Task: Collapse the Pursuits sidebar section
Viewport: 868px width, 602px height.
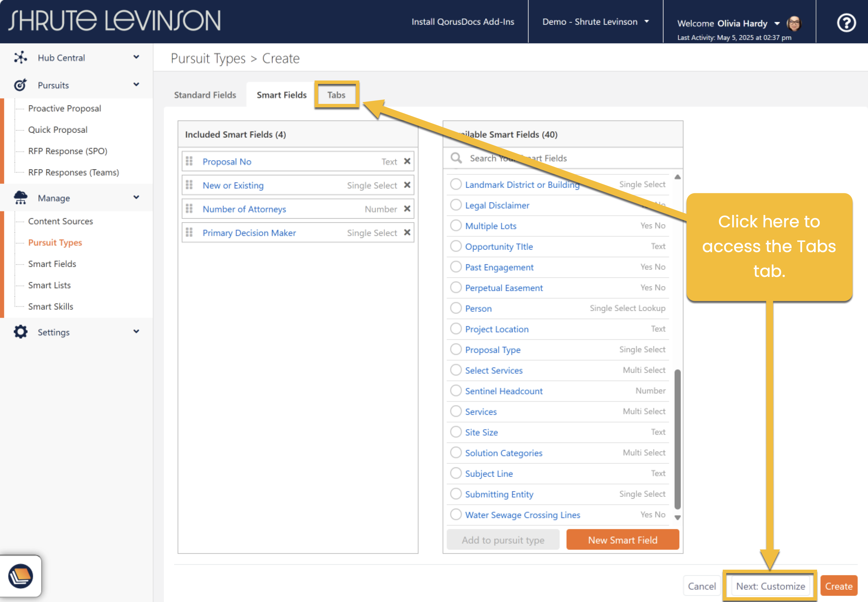Action: [136, 85]
